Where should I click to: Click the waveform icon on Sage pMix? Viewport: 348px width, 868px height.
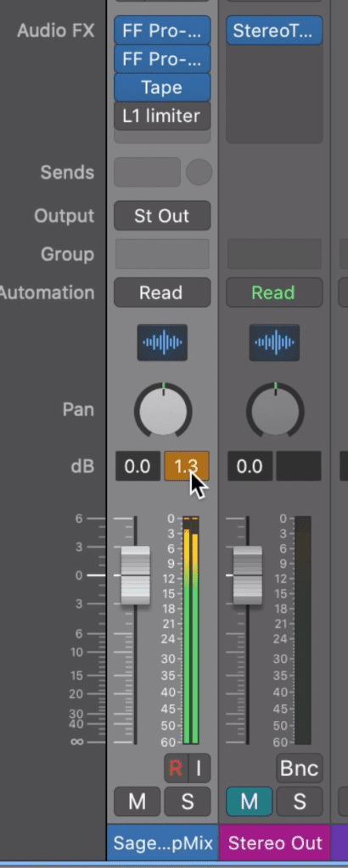coord(162,342)
